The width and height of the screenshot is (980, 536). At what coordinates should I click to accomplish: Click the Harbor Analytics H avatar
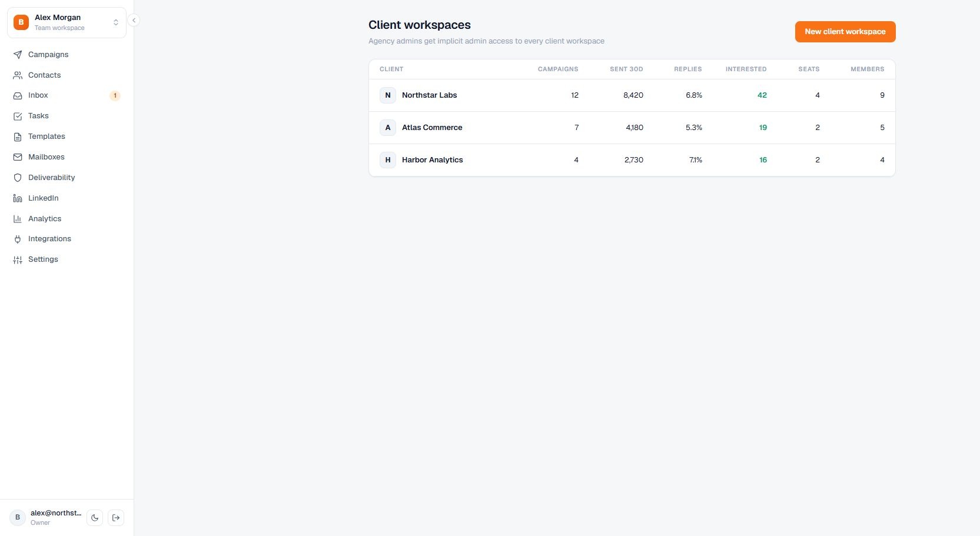coord(388,160)
